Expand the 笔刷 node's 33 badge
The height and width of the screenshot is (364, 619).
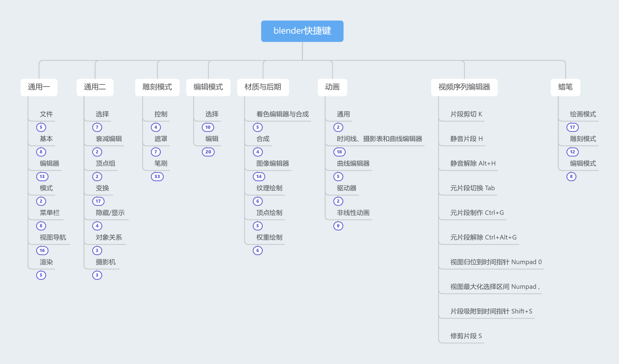[157, 176]
